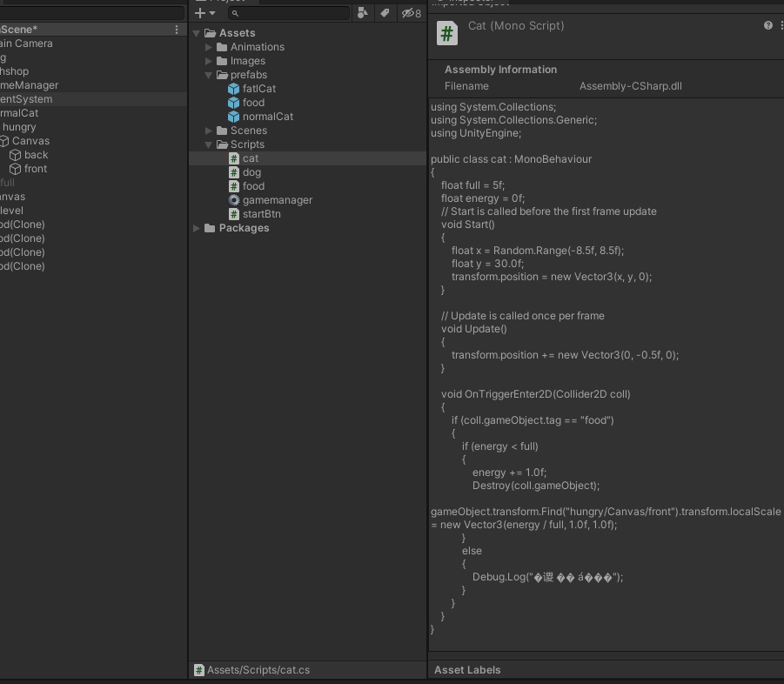Screen dimensions: 784x684
Task: Click the Debug.Log code line
Action: (547, 577)
